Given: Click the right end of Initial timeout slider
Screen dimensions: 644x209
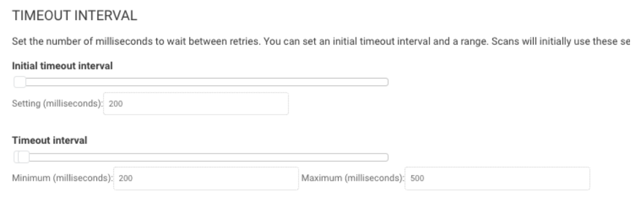Looking at the screenshot, I should click(x=385, y=82).
